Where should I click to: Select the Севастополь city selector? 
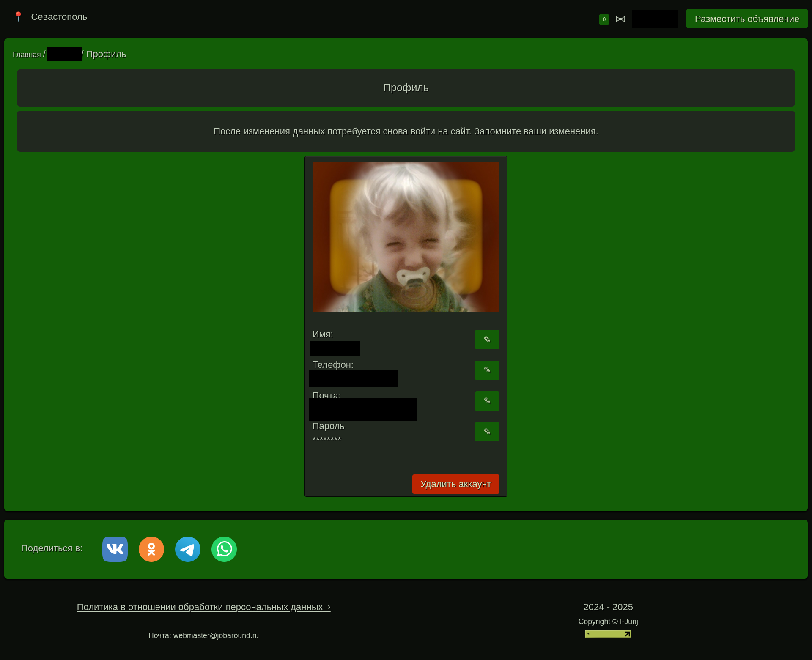click(59, 17)
